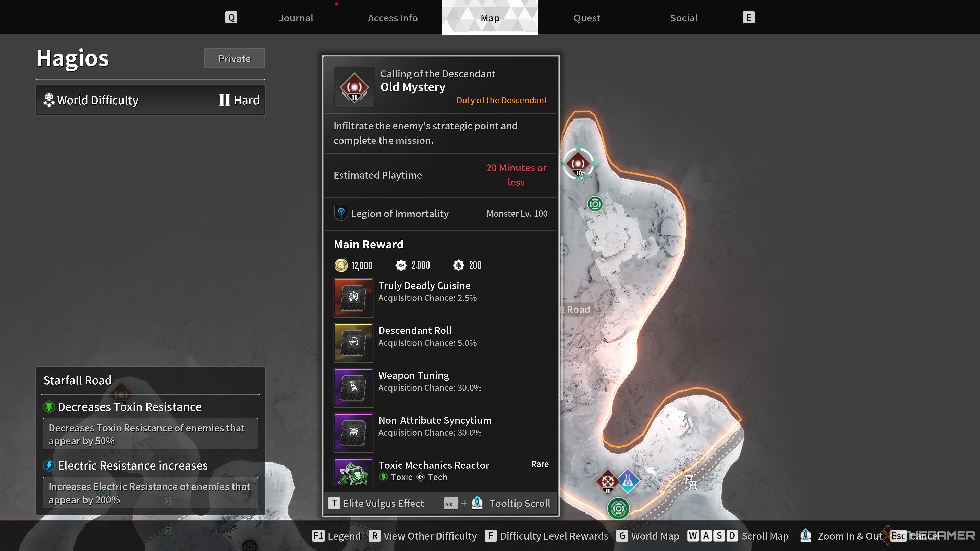Switch to the Quest tab
The image size is (980, 551).
tap(586, 18)
